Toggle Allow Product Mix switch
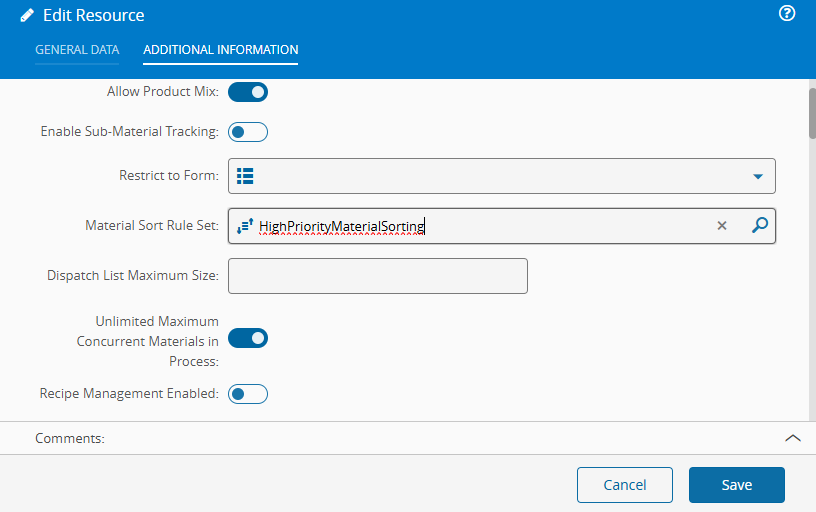 248,92
